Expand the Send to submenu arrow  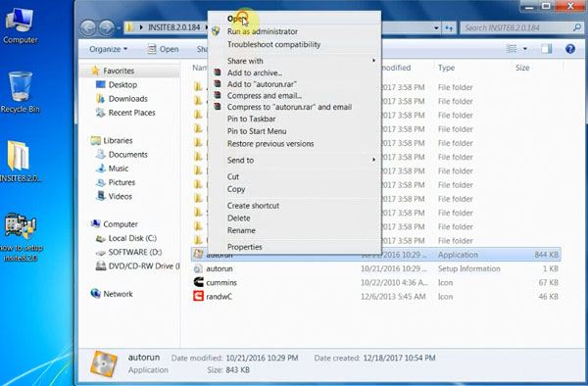373,160
